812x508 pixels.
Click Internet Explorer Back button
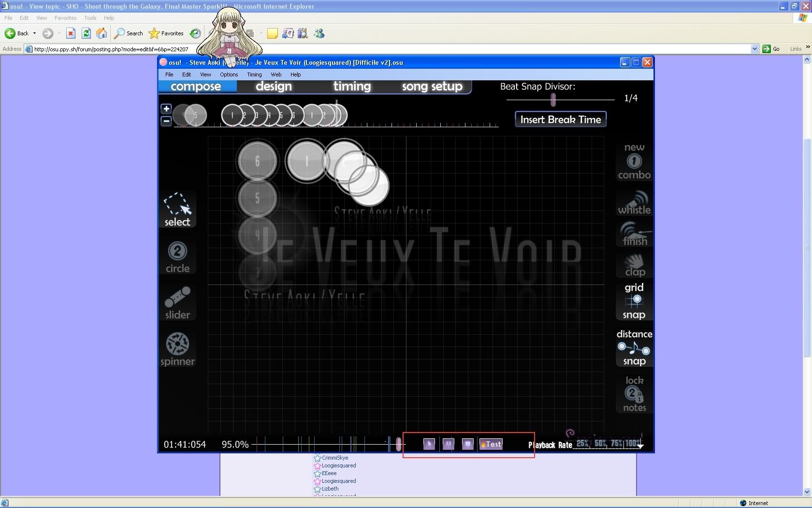(x=17, y=33)
